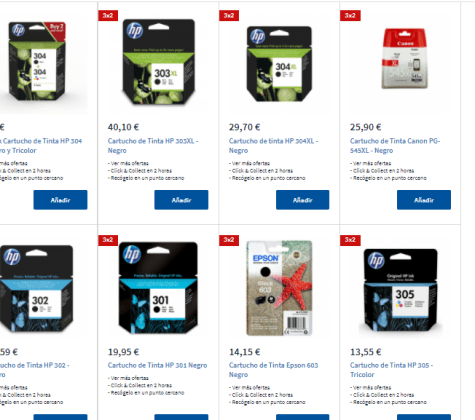View the Canon PG-545XL product image
The width and height of the screenshot is (475, 420).
click(x=404, y=58)
